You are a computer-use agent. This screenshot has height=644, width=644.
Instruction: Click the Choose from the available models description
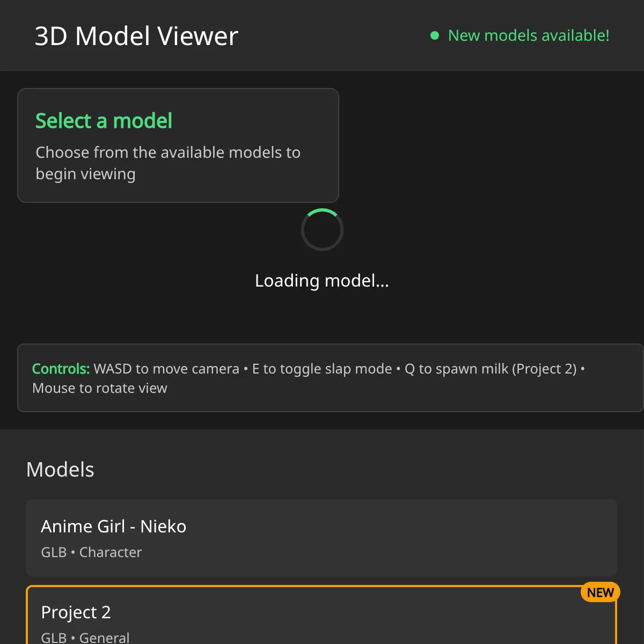(168, 163)
